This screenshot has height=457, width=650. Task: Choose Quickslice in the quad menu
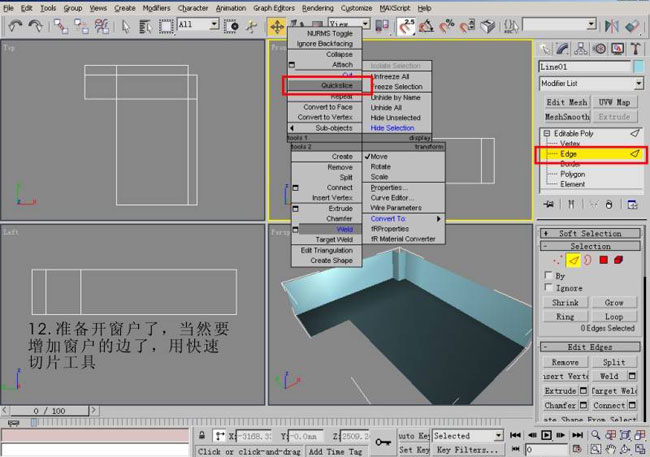[325, 85]
